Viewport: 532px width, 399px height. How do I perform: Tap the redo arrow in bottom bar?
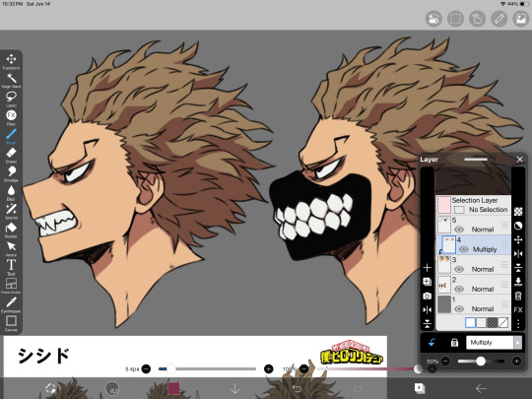359,389
